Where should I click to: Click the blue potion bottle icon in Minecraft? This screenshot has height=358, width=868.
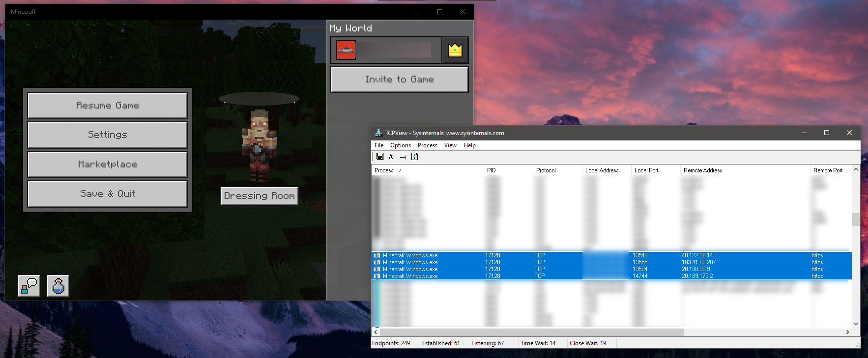coord(58,285)
